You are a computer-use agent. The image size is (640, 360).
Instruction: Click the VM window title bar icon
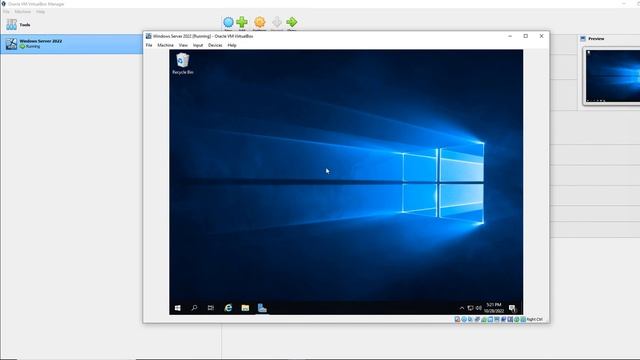(x=149, y=36)
